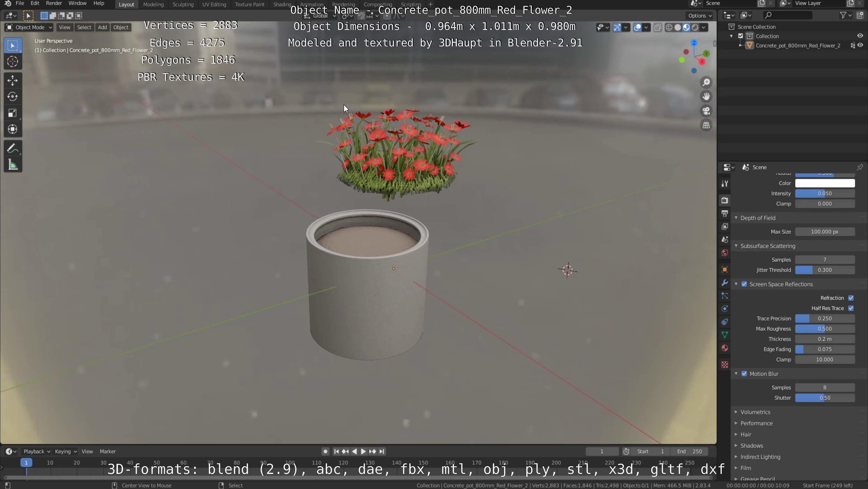The height and width of the screenshot is (489, 868).
Task: Adjust the Shutter 0.50 slider
Action: pyautogui.click(x=825, y=398)
